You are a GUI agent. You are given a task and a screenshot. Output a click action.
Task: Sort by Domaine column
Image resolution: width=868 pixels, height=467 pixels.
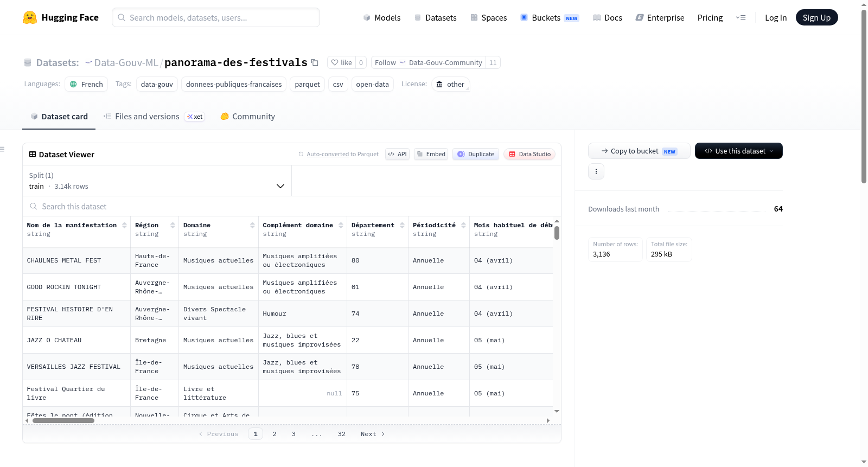pos(252,225)
